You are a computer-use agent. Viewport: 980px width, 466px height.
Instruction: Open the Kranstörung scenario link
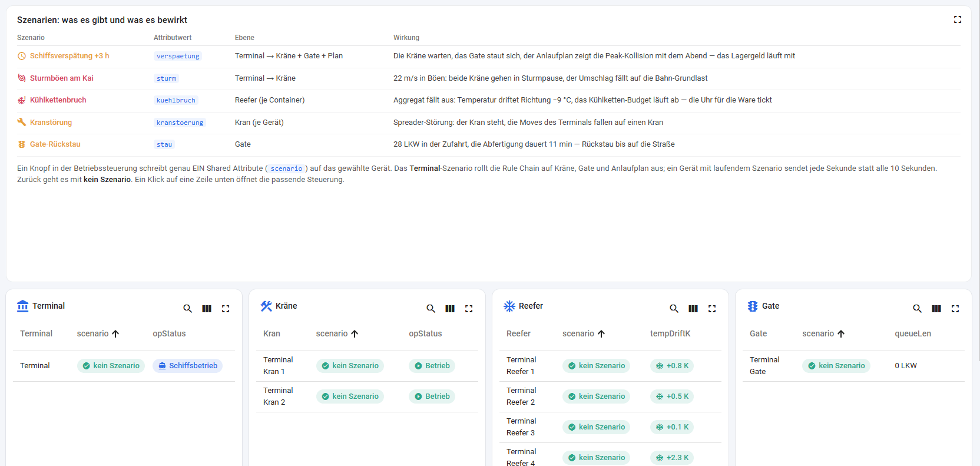point(51,122)
